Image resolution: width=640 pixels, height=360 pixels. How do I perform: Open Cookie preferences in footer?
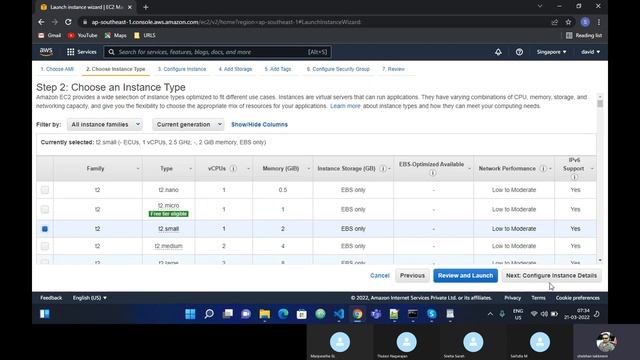coord(578,298)
